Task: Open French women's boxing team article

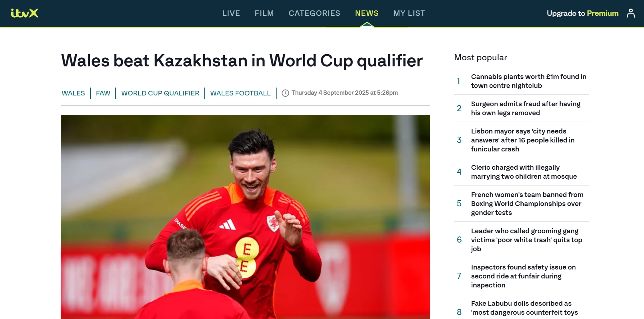Action: click(x=527, y=203)
